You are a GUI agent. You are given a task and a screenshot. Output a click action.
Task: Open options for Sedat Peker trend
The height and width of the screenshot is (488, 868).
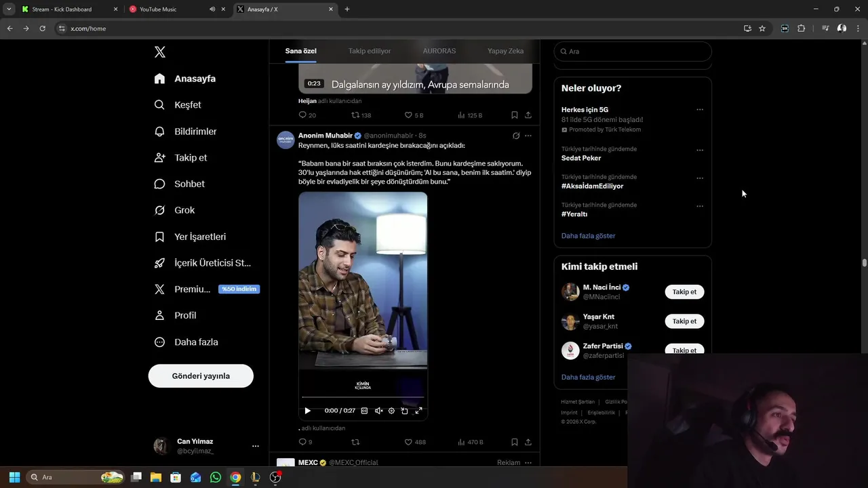[700, 150]
